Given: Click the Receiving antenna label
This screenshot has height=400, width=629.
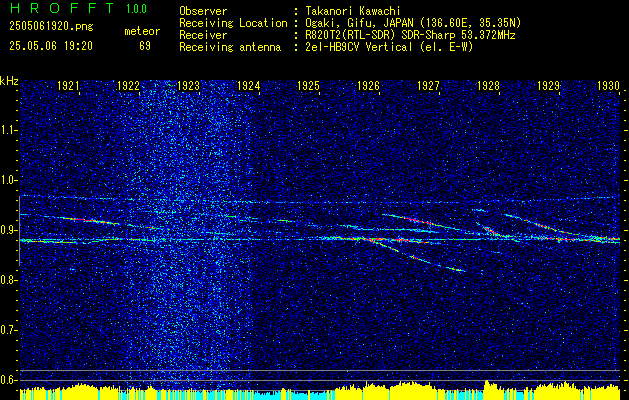Looking at the screenshot, I should click(x=230, y=47).
